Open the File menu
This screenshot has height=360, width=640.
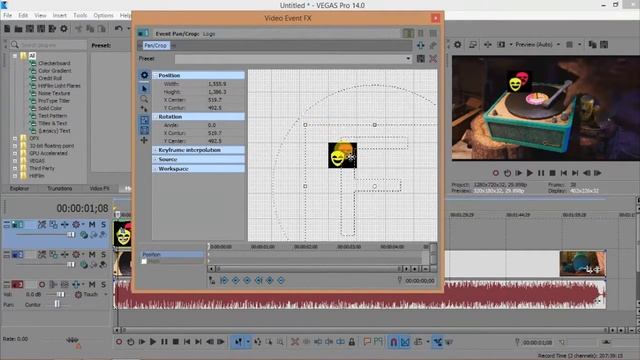(x=7, y=16)
